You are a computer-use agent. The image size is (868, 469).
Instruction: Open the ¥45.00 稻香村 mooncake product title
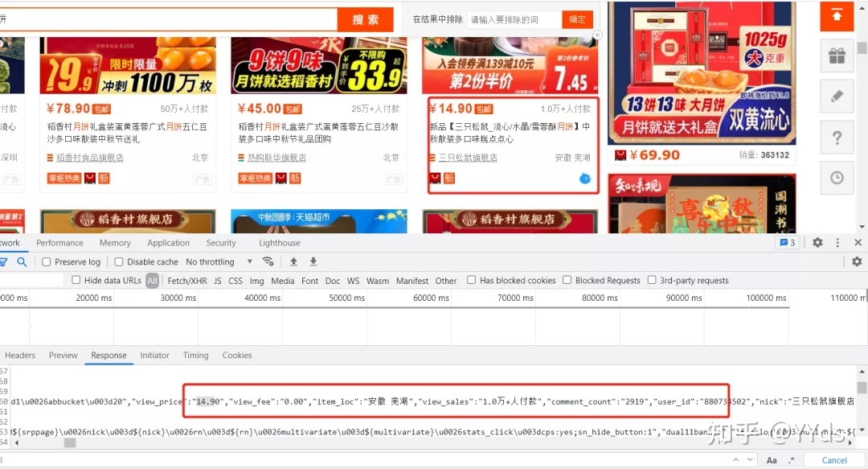(x=317, y=133)
